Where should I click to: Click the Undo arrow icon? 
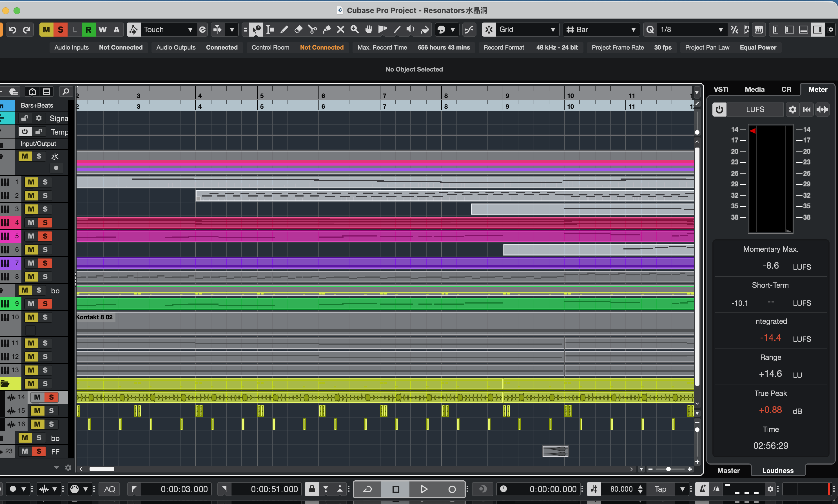click(12, 30)
